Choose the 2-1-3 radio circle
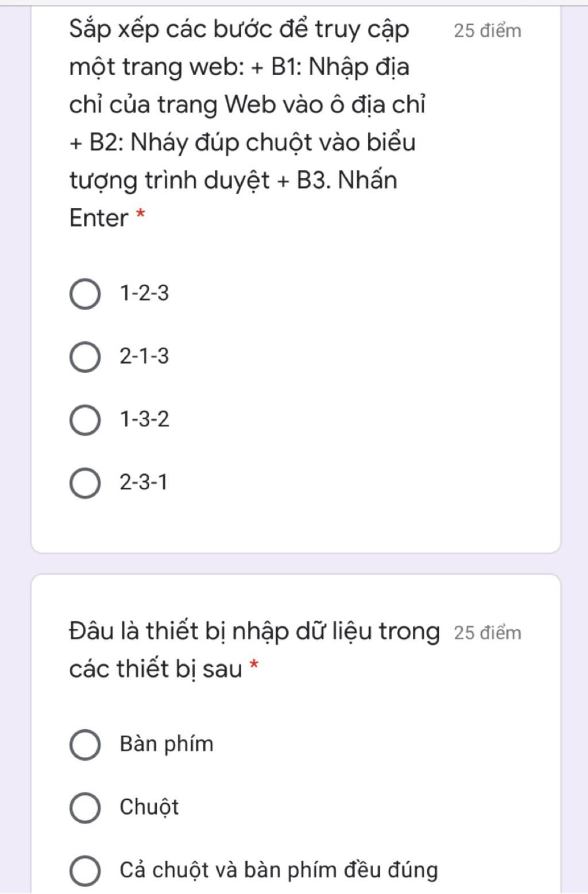The height and width of the screenshot is (894, 588). coord(85,357)
